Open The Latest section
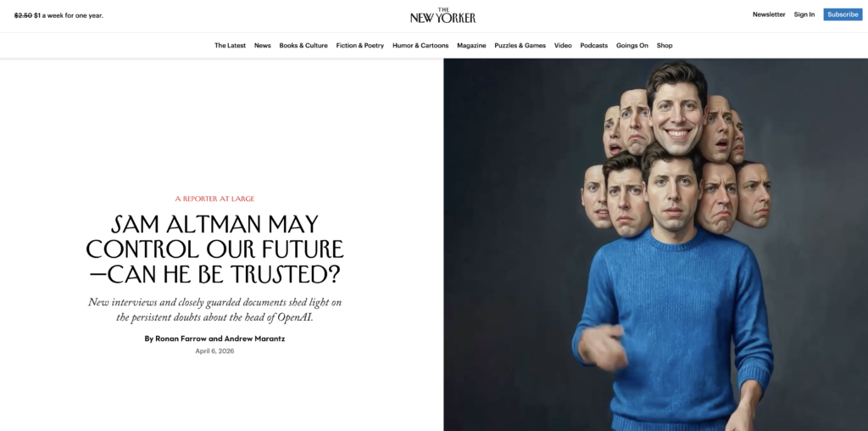Image resolution: width=868 pixels, height=431 pixels. [x=230, y=46]
